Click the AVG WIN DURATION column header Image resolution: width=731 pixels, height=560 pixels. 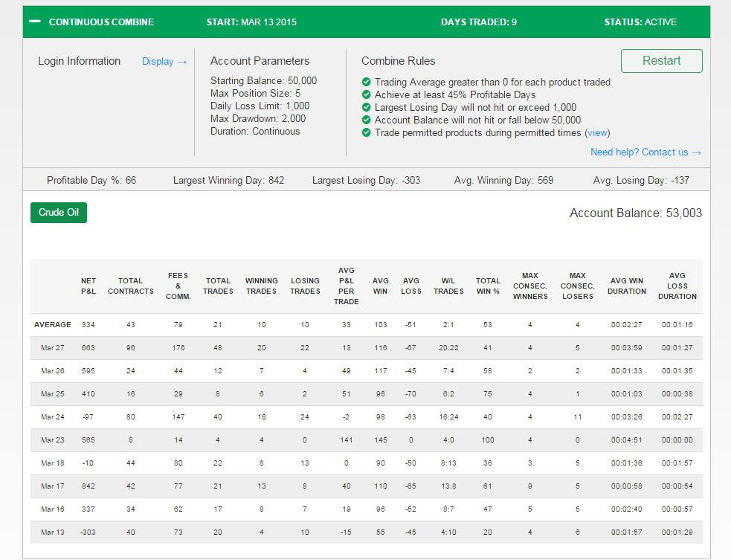coord(627,286)
